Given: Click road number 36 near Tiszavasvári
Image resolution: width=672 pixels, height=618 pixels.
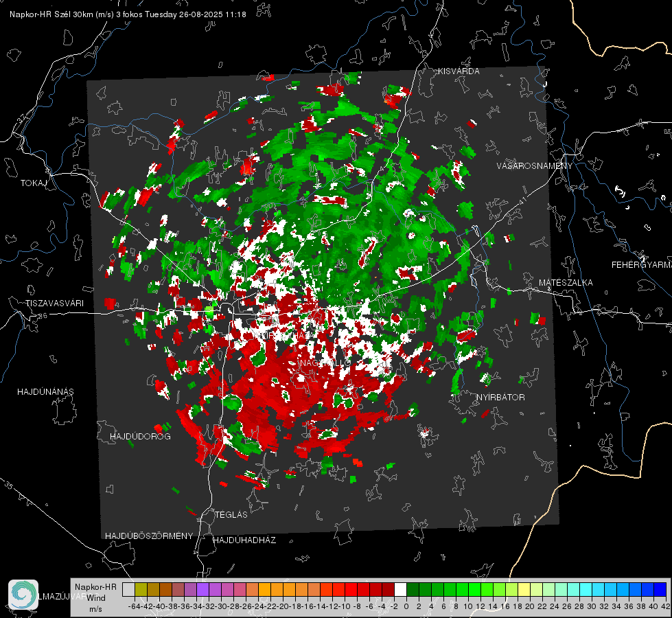Looking at the screenshot, I should [43, 316].
